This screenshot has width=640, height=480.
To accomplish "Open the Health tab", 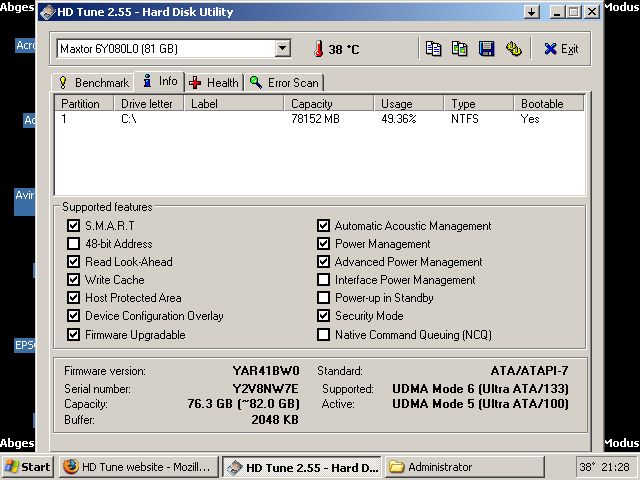I will (214, 83).
